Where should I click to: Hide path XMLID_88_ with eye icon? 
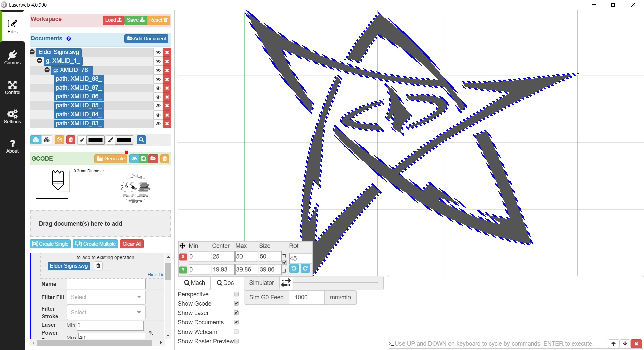pos(158,79)
